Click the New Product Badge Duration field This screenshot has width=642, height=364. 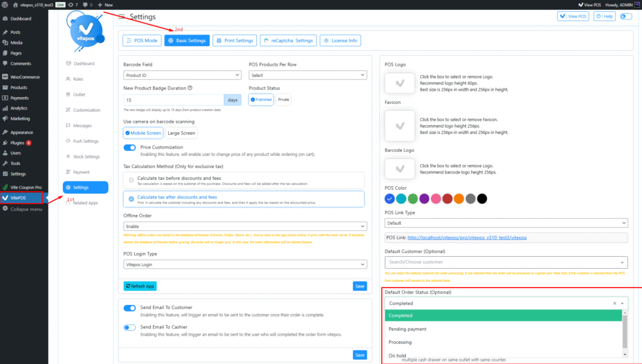click(x=174, y=100)
